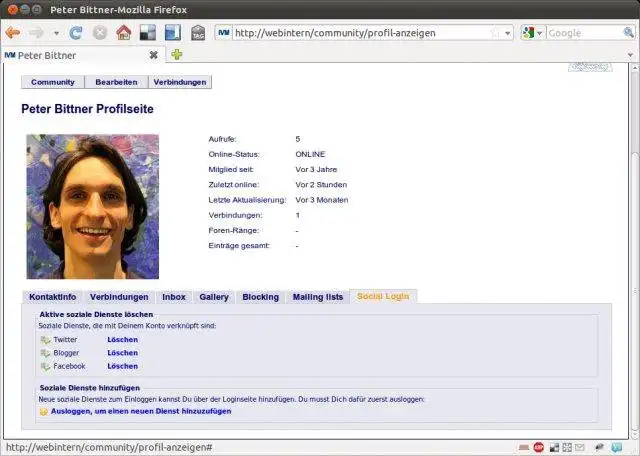Click the 'Vor 3 Monaten' value

322,200
